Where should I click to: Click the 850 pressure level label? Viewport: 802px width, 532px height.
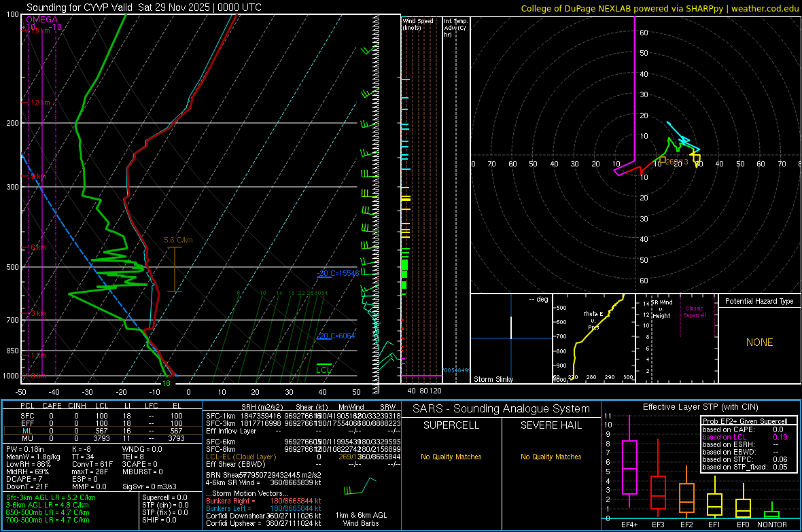(x=12, y=351)
